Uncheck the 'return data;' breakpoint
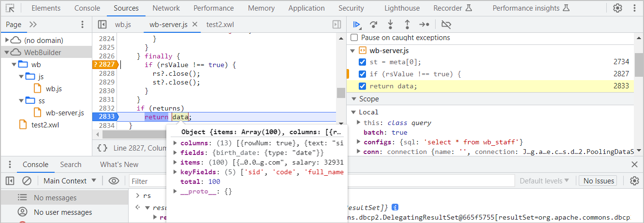644x223 pixels. click(x=362, y=86)
